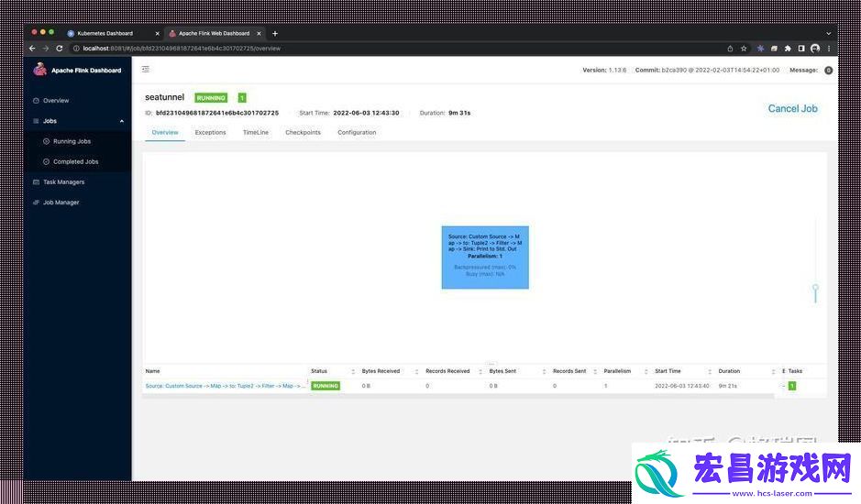Image resolution: width=861 pixels, height=504 pixels.
Task: Sort table by Parallelism column
Action: [x=646, y=371]
